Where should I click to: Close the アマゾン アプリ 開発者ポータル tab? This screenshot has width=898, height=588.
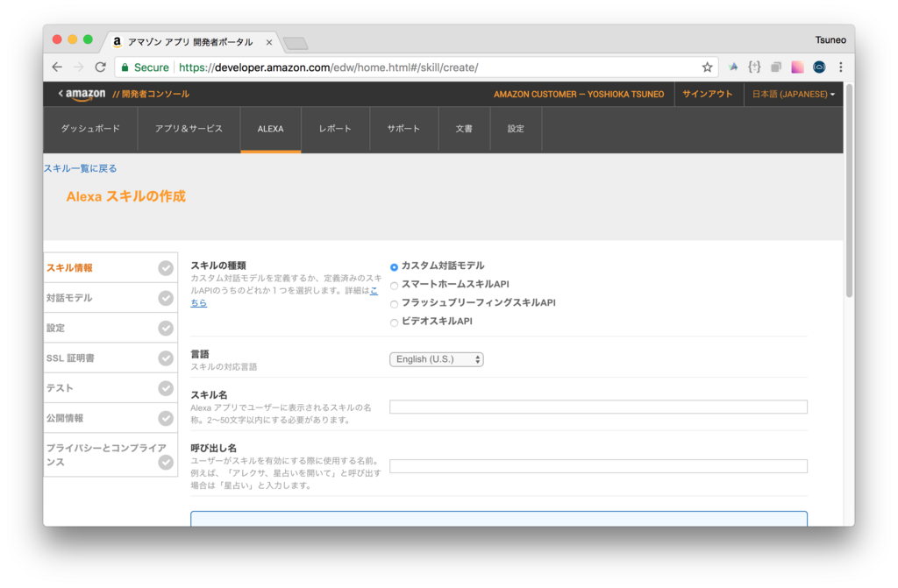tap(268, 42)
